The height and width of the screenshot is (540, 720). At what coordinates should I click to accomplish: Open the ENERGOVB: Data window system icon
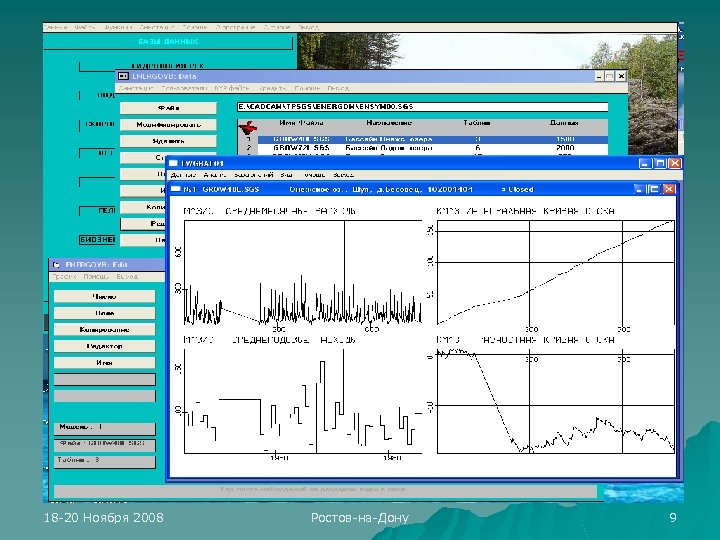[124, 76]
